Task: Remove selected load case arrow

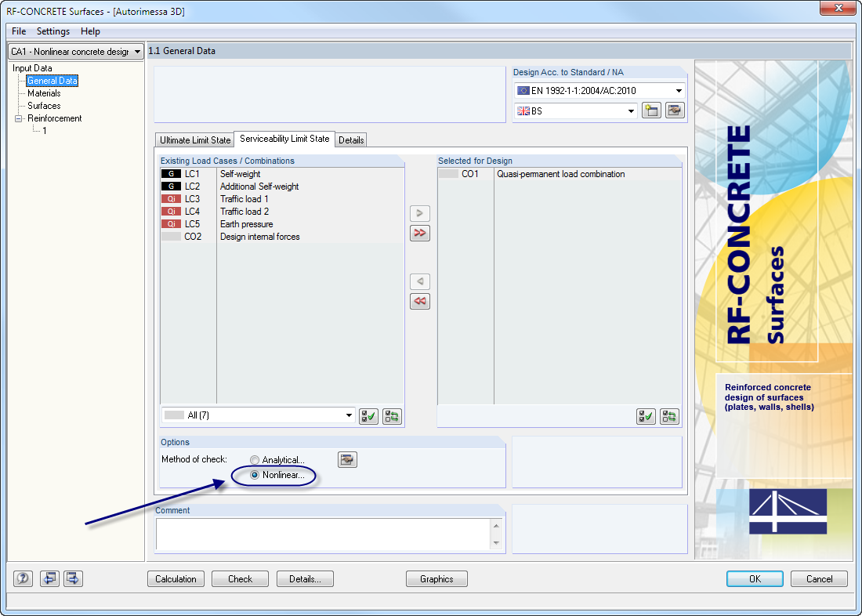Action: tap(420, 281)
